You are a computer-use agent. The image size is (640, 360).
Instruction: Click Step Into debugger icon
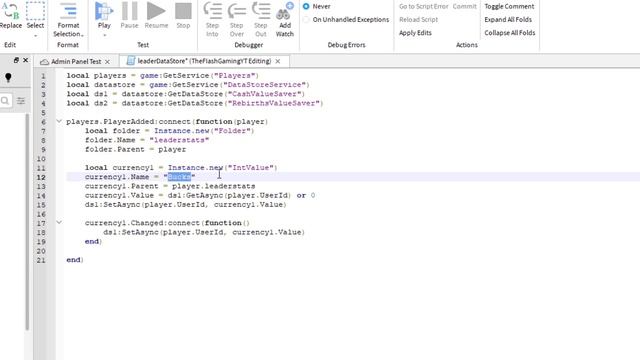click(x=212, y=11)
